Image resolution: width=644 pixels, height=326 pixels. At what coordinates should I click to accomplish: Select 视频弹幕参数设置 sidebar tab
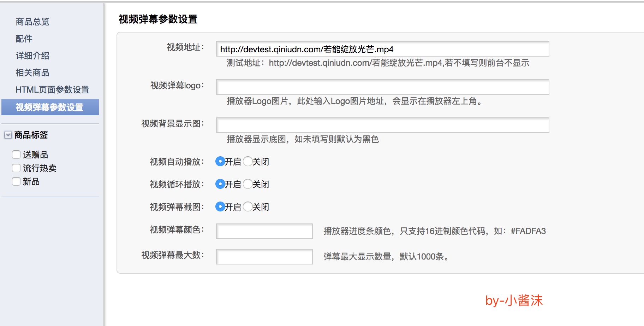coord(50,107)
